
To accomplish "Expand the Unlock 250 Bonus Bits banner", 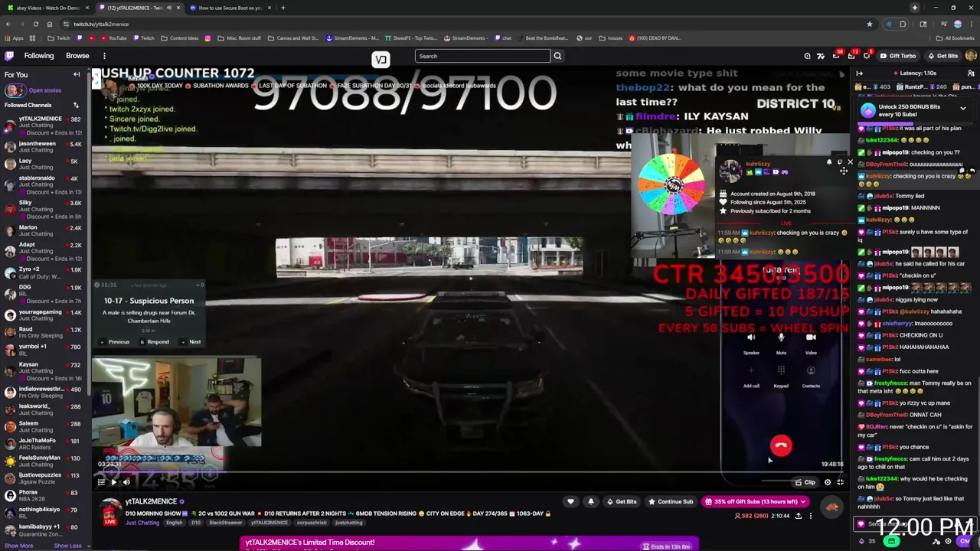I will pyautogui.click(x=962, y=109).
